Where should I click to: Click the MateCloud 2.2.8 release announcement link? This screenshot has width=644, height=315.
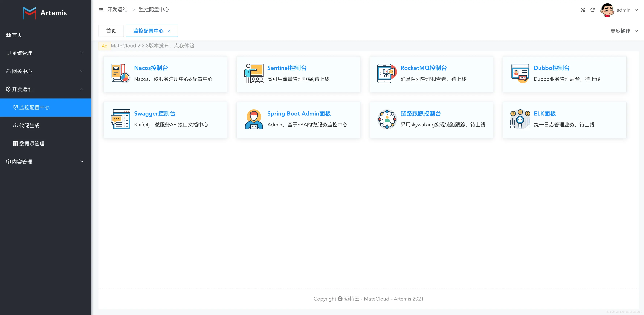[x=152, y=46]
